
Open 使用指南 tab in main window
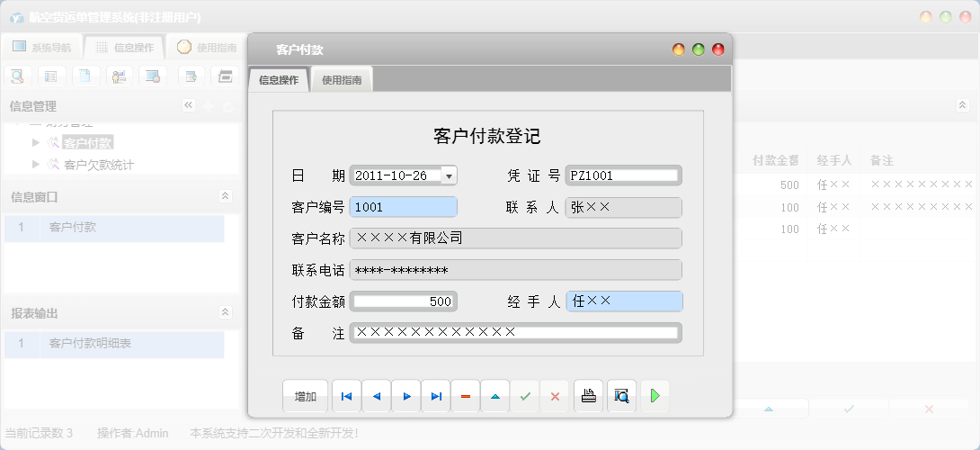pyautogui.click(x=206, y=47)
